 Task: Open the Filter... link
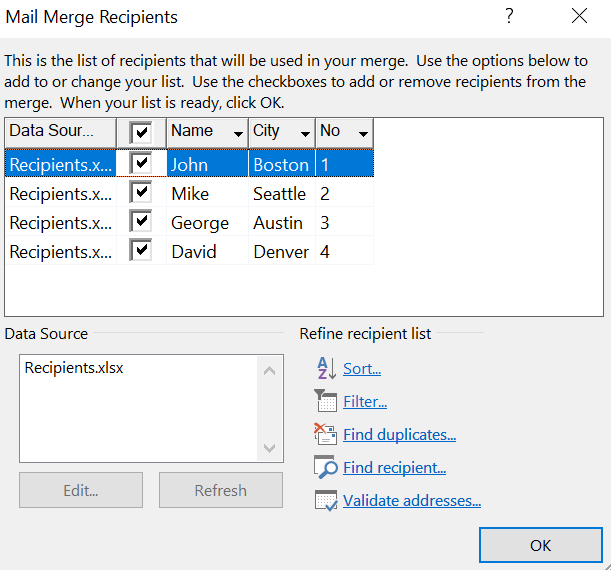pos(364,401)
